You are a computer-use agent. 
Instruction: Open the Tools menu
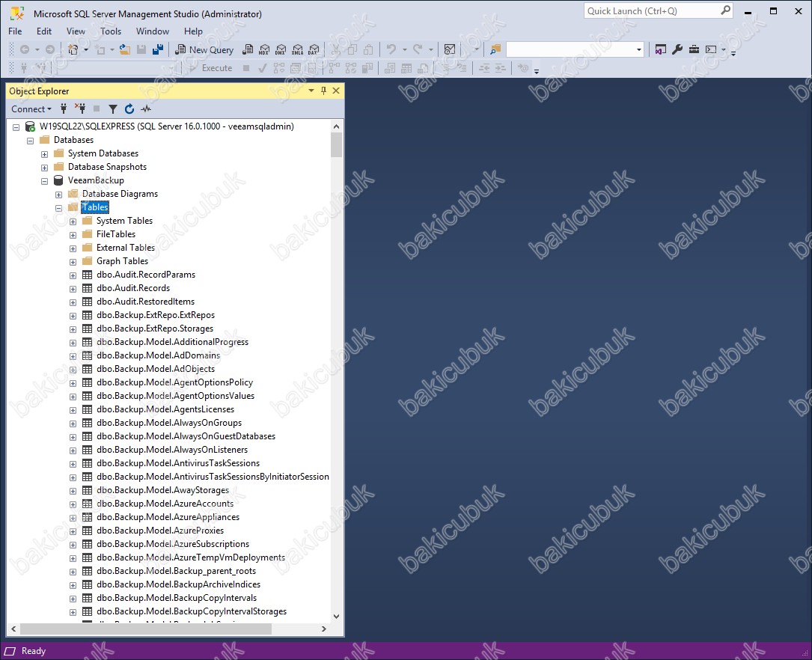(111, 31)
